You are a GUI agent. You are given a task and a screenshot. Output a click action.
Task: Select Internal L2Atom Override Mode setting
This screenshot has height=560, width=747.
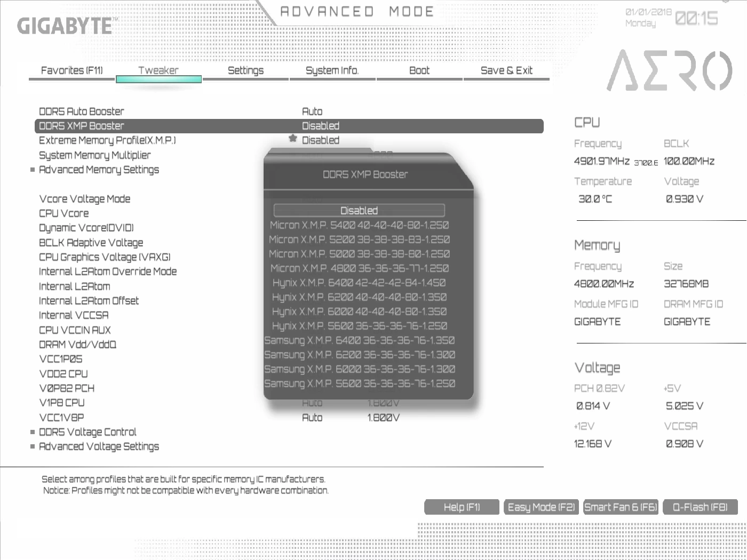click(x=108, y=271)
